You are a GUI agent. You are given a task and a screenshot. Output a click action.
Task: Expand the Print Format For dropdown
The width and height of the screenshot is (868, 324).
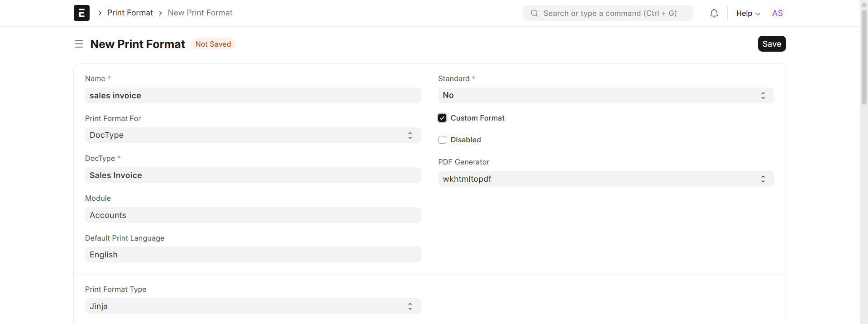coord(253,135)
